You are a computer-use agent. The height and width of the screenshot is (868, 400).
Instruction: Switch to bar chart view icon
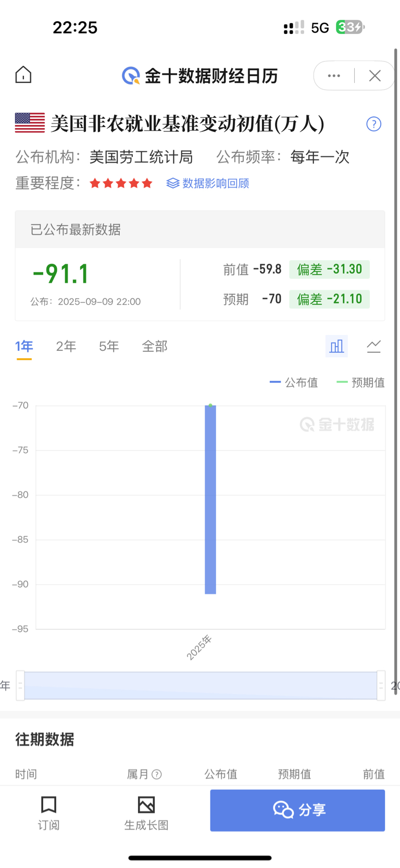336,346
